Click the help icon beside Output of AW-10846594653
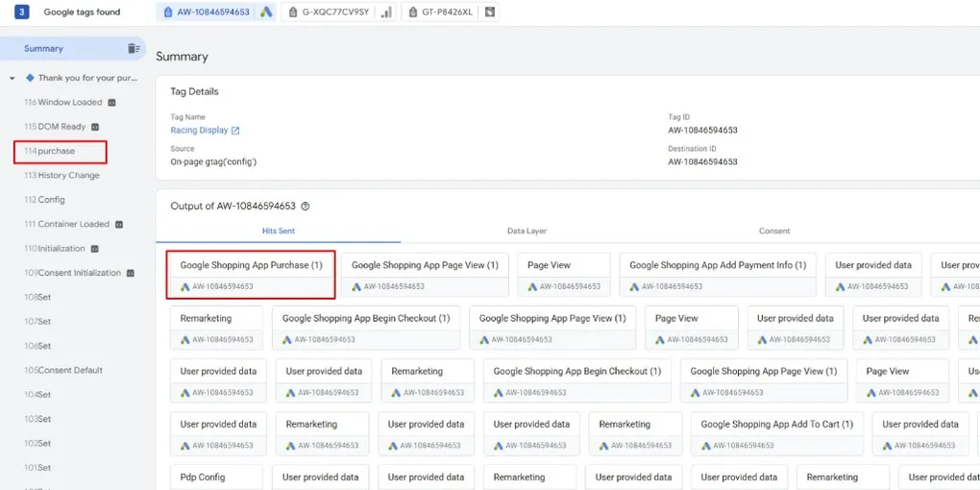This screenshot has width=980, height=490. [305, 207]
